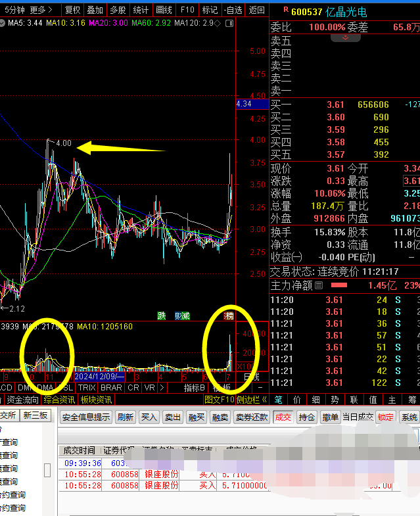This screenshot has width=420, height=516.
Task: Click the 持仓 positions button
Action: pyautogui.click(x=307, y=417)
